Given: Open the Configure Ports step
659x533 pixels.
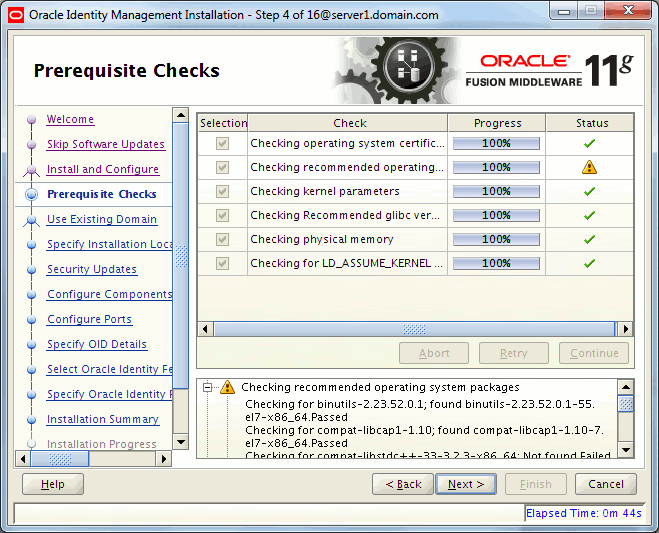Looking at the screenshot, I should click(89, 319).
